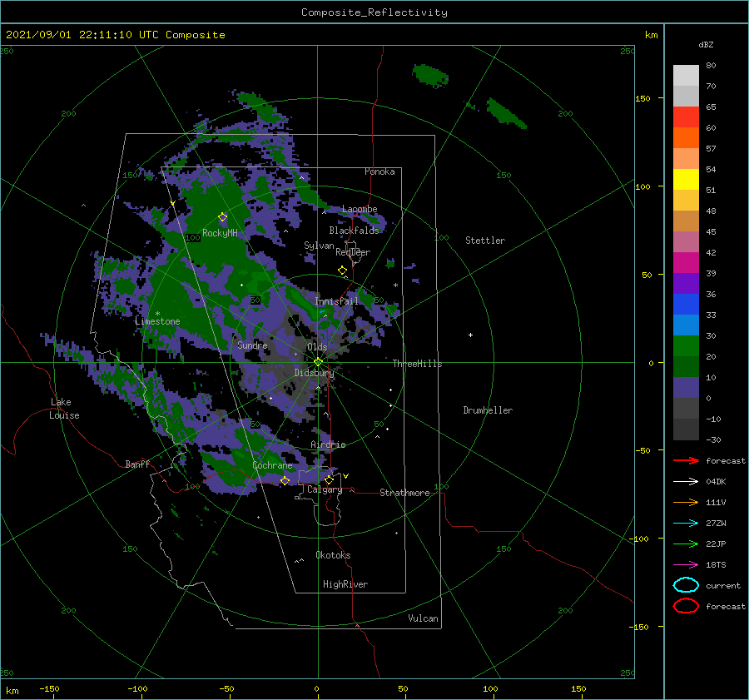Click the yellow diamond marker above Calgary label
This screenshot has width=749, height=700.
[x=329, y=479]
